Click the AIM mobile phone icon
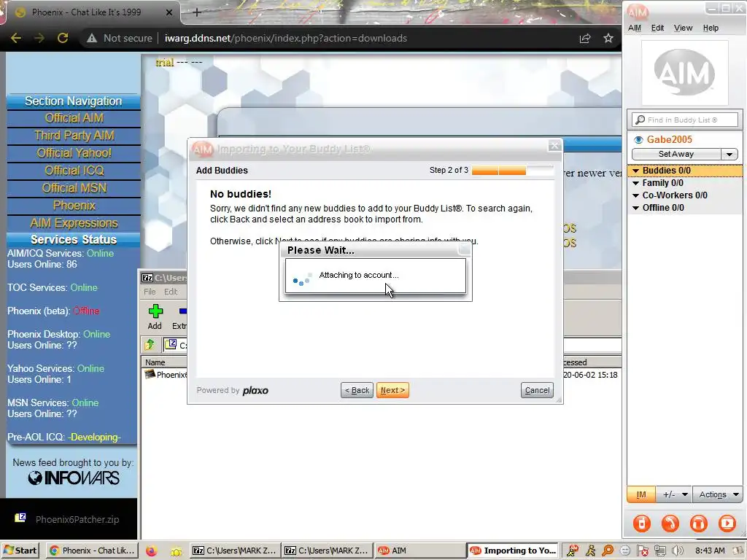747x560 pixels. coord(641,523)
